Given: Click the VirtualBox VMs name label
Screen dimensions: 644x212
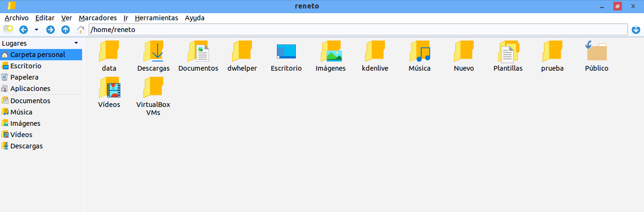Looking at the screenshot, I should coord(153,109).
